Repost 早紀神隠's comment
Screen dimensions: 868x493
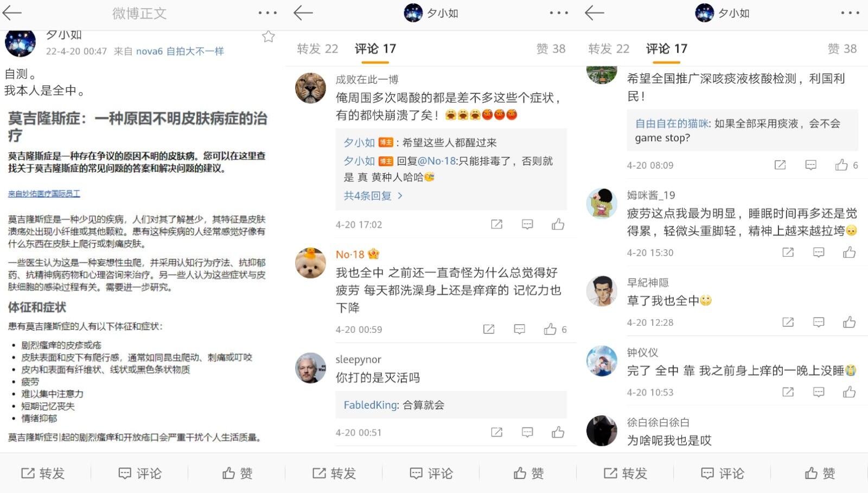click(788, 322)
